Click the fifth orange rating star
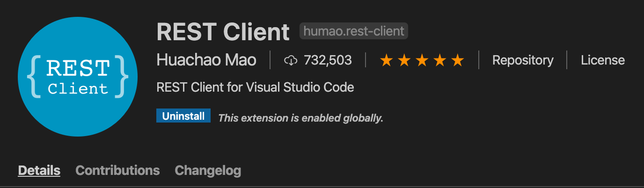The image size is (644, 188). 457,60
